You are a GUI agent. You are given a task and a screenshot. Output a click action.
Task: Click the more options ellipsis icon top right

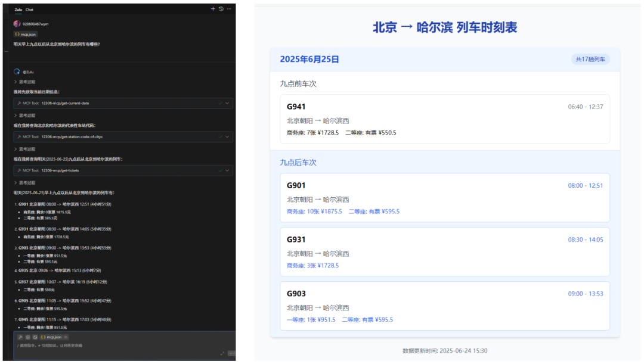click(228, 9)
